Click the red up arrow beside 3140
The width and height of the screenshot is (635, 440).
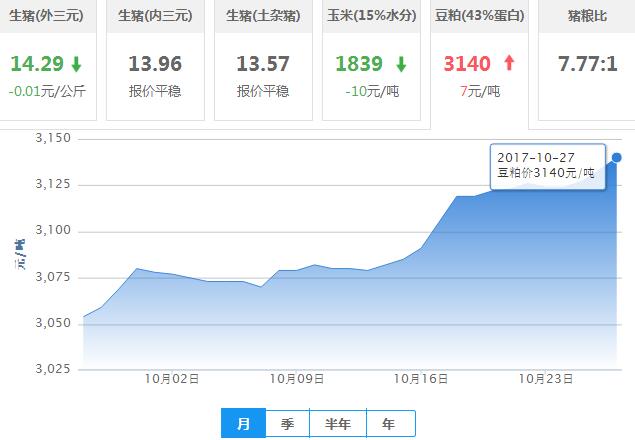click(x=509, y=63)
